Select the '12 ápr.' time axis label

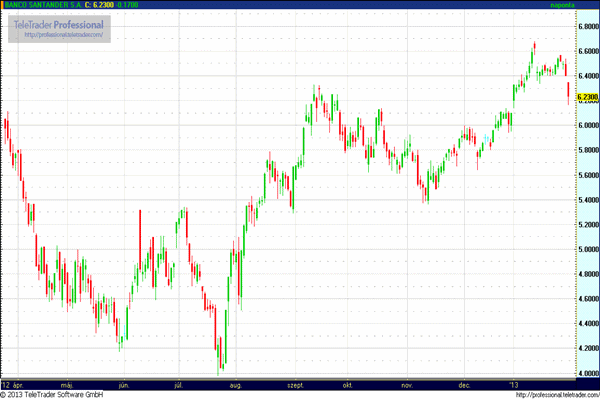point(13,384)
